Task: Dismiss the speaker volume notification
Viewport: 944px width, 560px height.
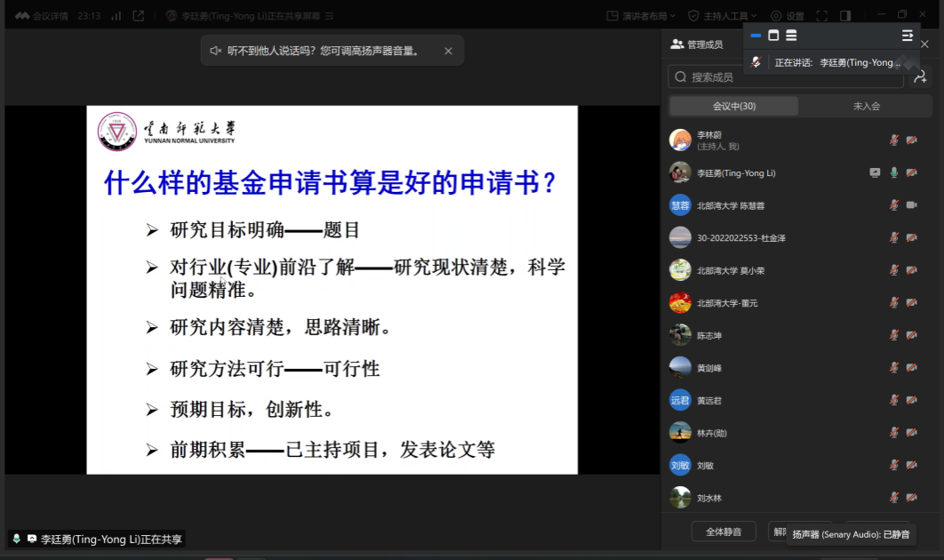Action: click(x=448, y=51)
